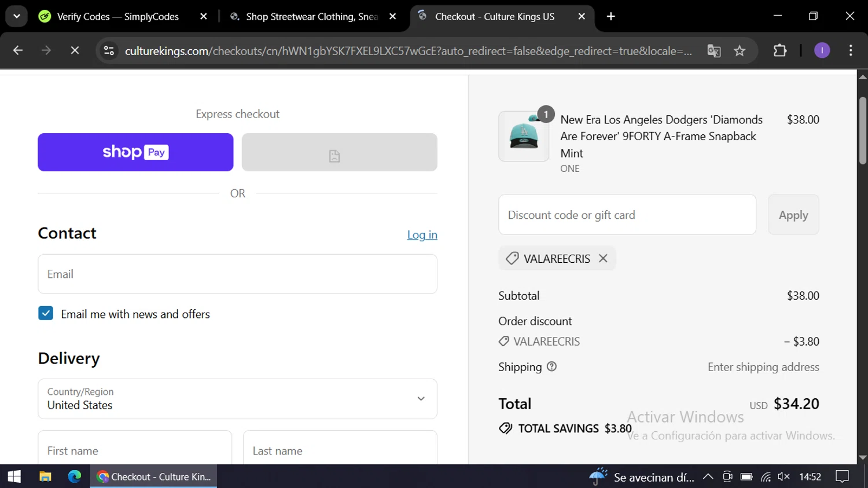This screenshot has height=488, width=868.
Task: Open the Chrome profile avatar
Action: click(x=822, y=51)
